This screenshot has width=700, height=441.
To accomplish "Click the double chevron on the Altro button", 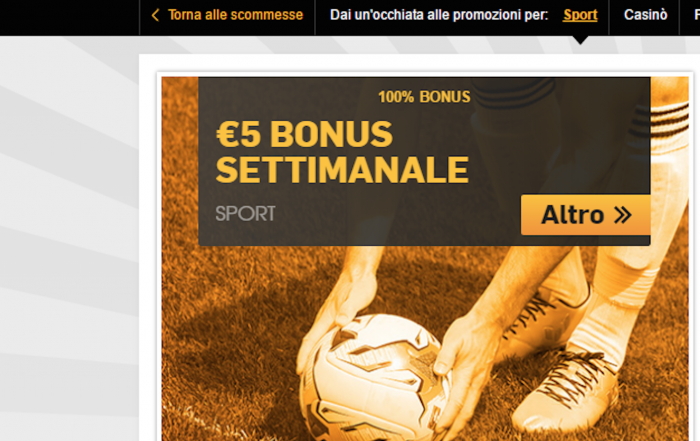I will tap(623, 215).
